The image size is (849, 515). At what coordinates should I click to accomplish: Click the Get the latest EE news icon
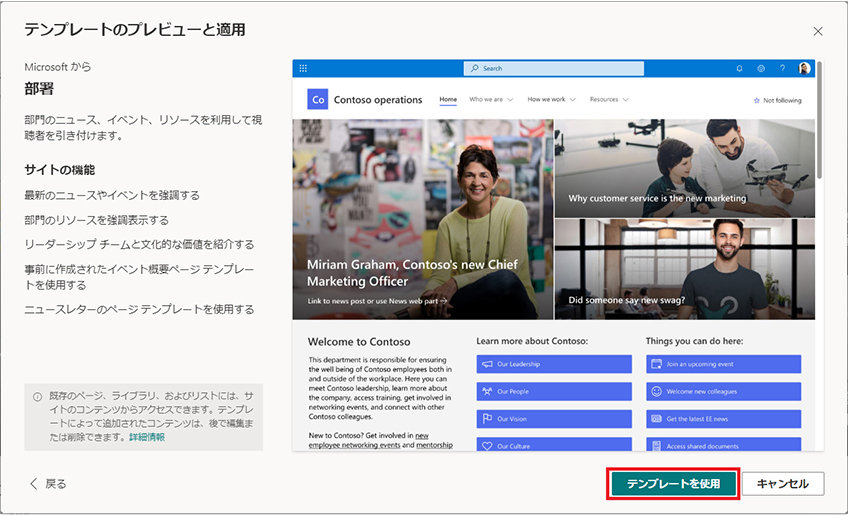[656, 419]
